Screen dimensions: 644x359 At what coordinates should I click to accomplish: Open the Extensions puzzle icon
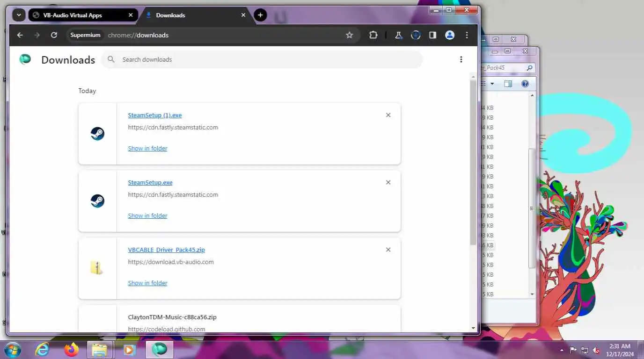pos(373,35)
